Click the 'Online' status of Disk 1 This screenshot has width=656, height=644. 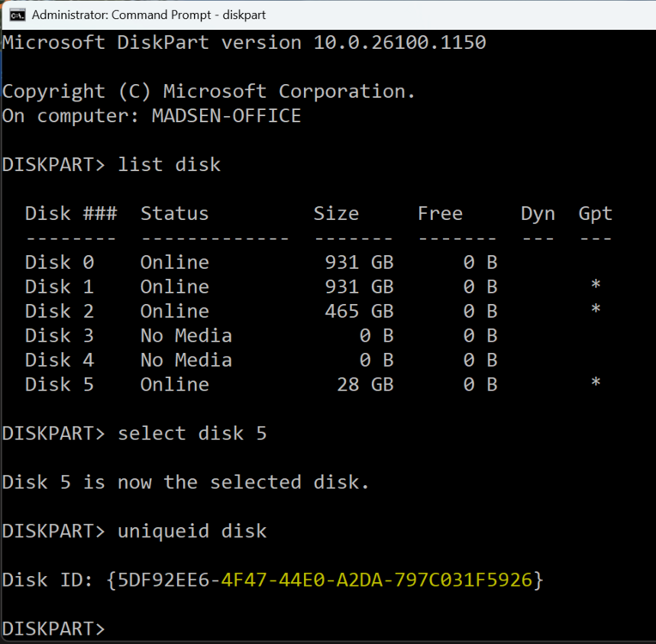[x=174, y=287]
